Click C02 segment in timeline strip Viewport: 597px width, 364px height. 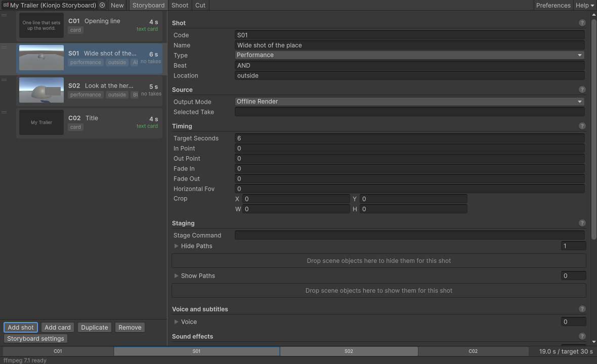pyautogui.click(x=473, y=351)
